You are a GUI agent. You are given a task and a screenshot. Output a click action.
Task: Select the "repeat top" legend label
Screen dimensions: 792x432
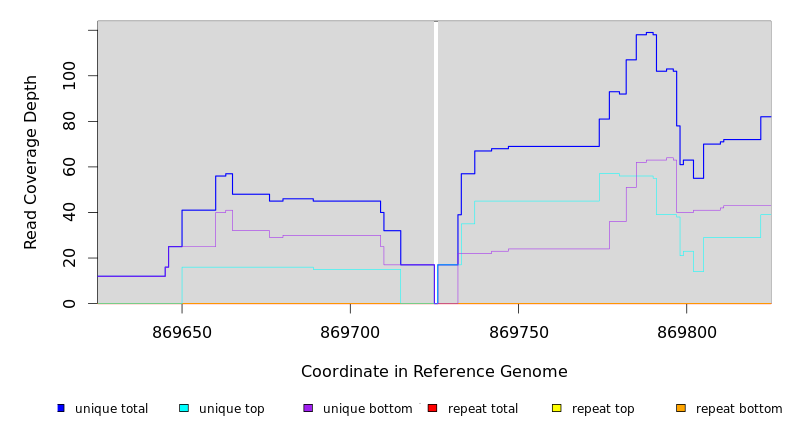(604, 409)
